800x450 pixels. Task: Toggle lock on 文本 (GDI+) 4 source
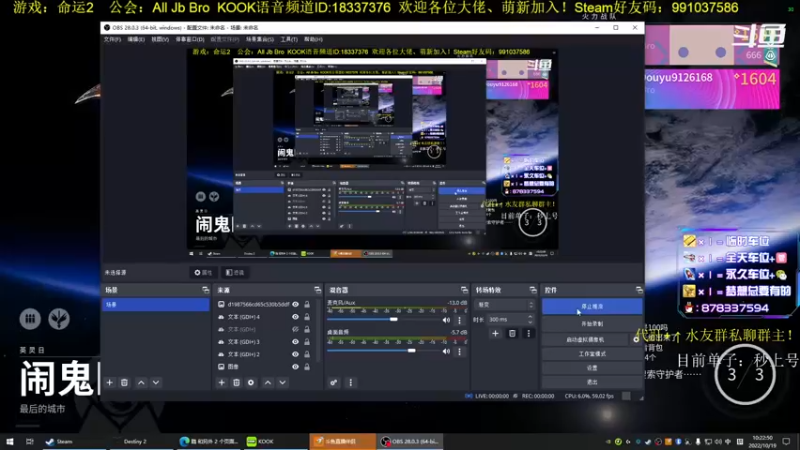click(x=307, y=317)
